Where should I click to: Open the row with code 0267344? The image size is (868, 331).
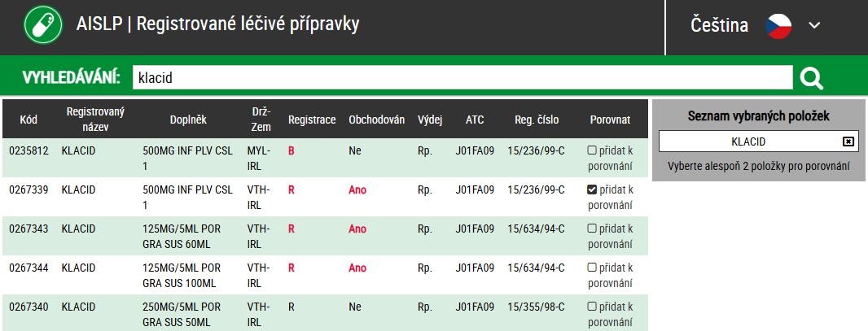click(325, 275)
